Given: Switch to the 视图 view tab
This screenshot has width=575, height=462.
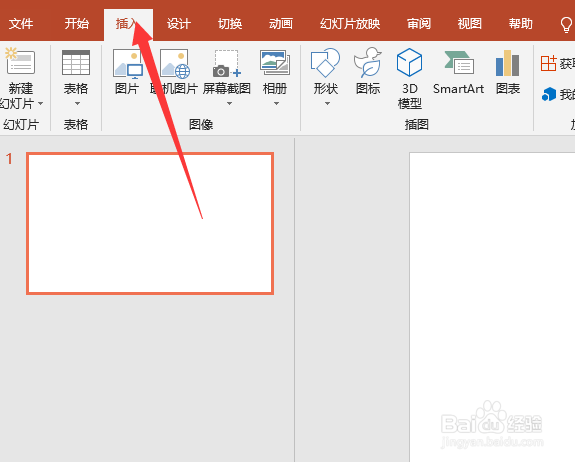Looking at the screenshot, I should 469,24.
